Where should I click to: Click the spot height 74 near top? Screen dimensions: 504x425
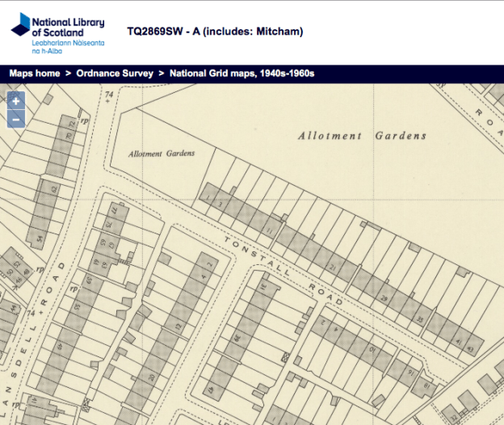click(108, 95)
